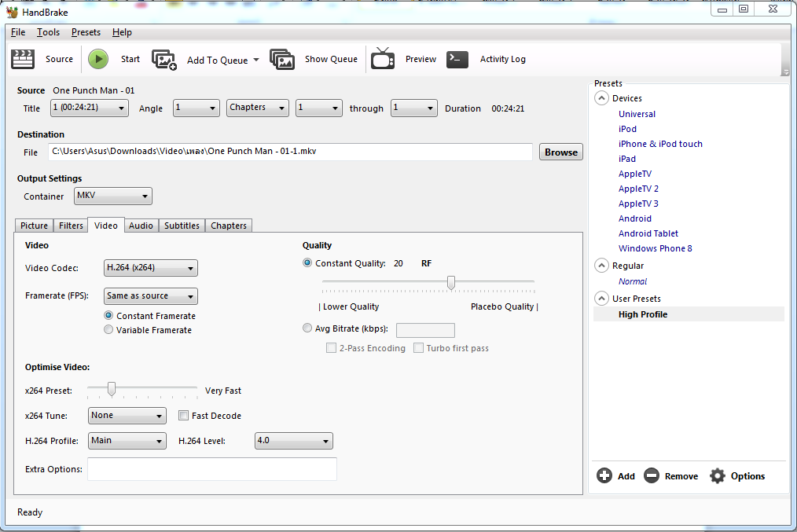Viewport: 797px width, 532px height.
Task: Select Constant Framerate radio button
Action: (108, 316)
